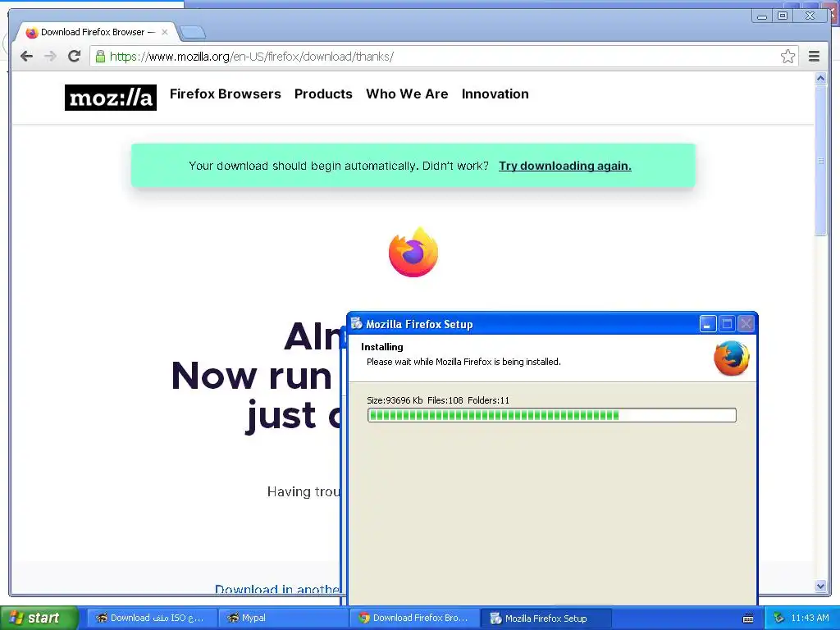This screenshot has width=840, height=630.
Task: Open the Windows start menu
Action: [x=39, y=618]
